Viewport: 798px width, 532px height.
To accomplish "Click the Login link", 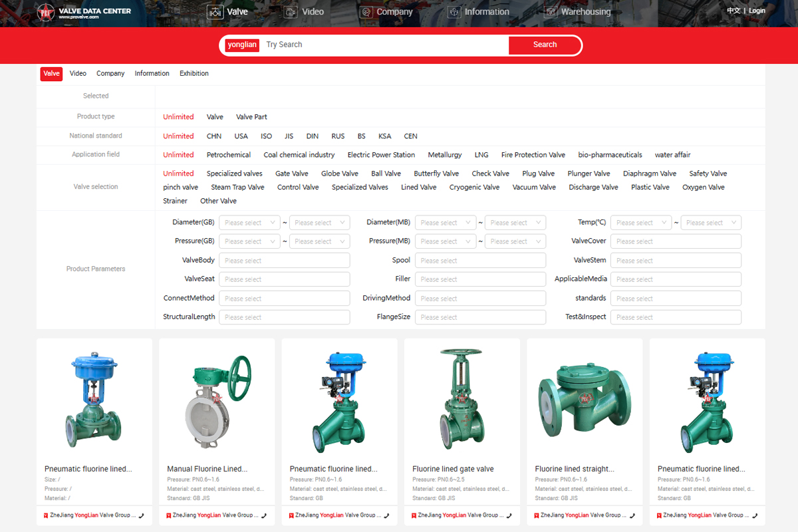I will click(757, 11).
